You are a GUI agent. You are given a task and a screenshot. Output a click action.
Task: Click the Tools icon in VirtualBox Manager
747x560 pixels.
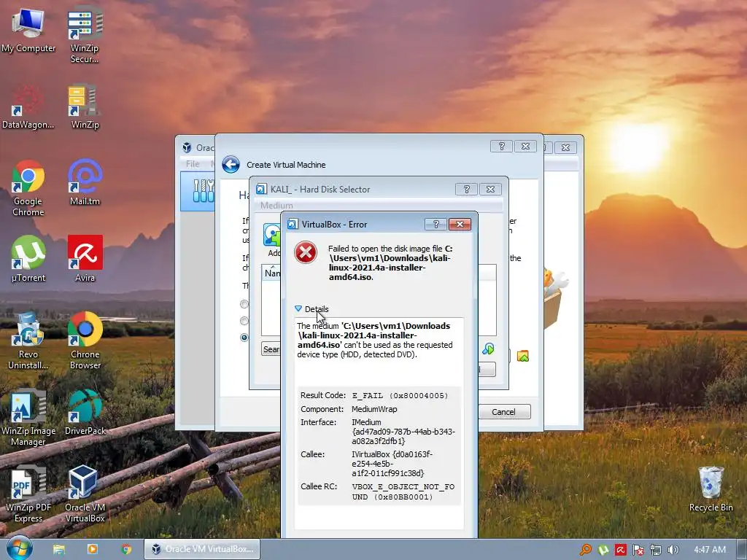204,191
